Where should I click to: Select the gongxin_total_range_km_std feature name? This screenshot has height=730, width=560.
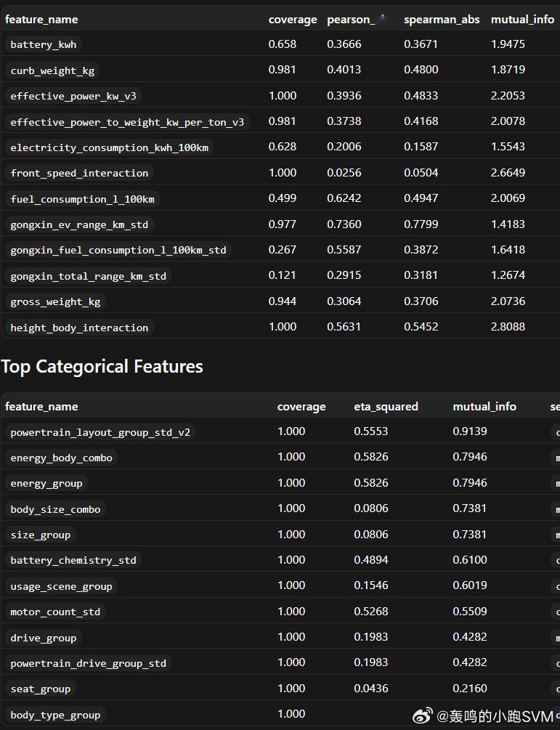(89, 277)
